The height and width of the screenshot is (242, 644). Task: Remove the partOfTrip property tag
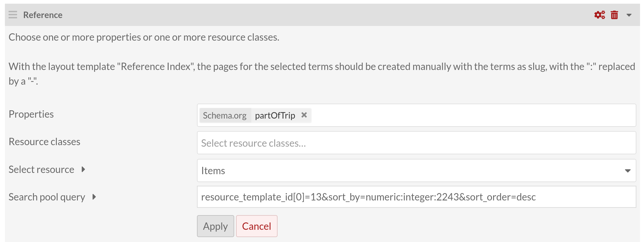[x=304, y=115]
